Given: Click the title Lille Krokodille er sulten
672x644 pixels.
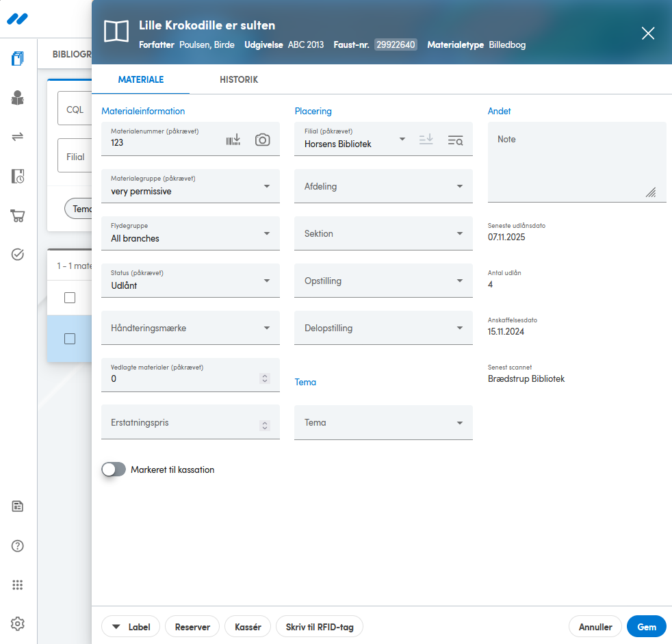Looking at the screenshot, I should point(207,25).
